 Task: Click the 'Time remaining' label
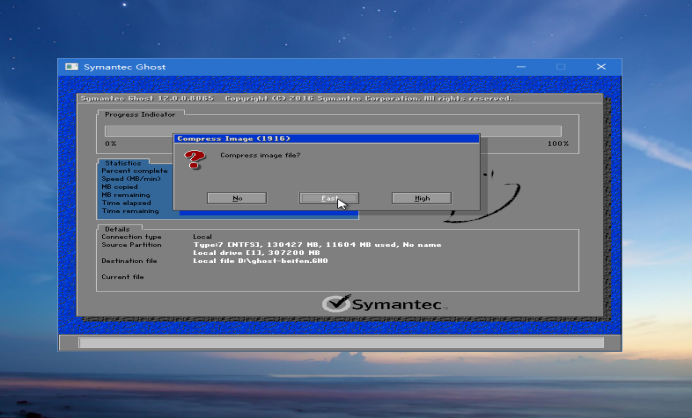pos(130,211)
